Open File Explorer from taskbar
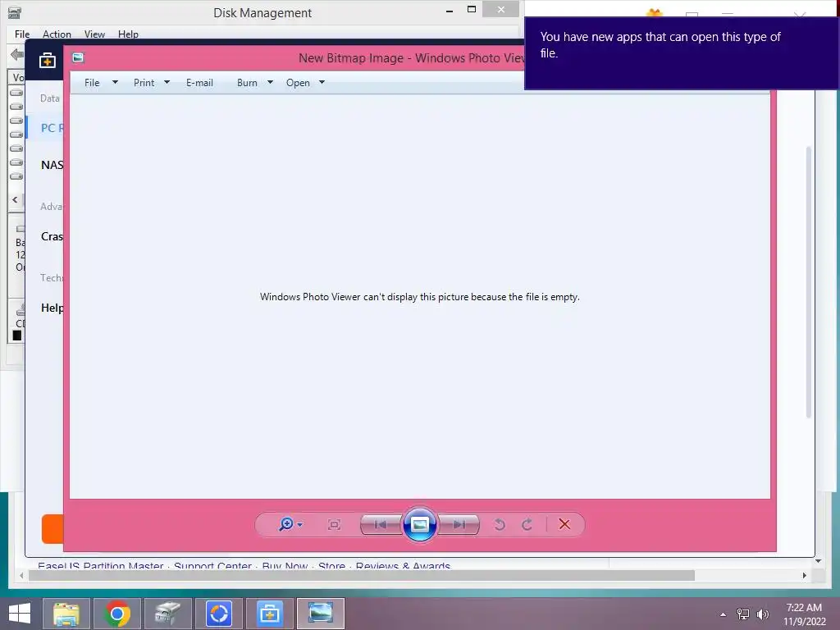This screenshot has height=630, width=840. [66, 614]
